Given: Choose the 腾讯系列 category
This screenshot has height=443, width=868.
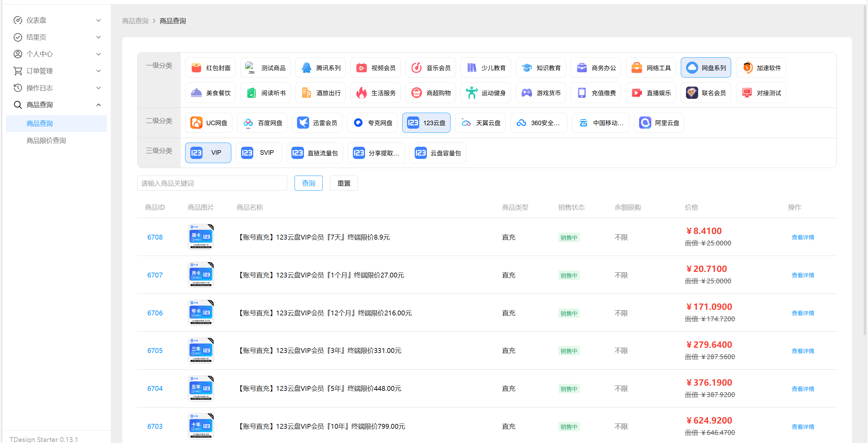Looking at the screenshot, I should (x=320, y=68).
